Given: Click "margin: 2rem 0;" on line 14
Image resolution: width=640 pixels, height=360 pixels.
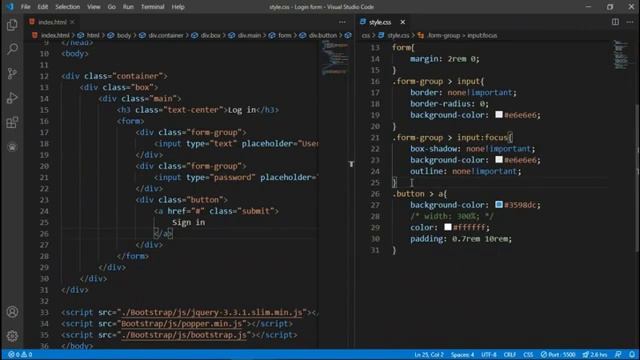Looking at the screenshot, I should (x=445, y=59).
